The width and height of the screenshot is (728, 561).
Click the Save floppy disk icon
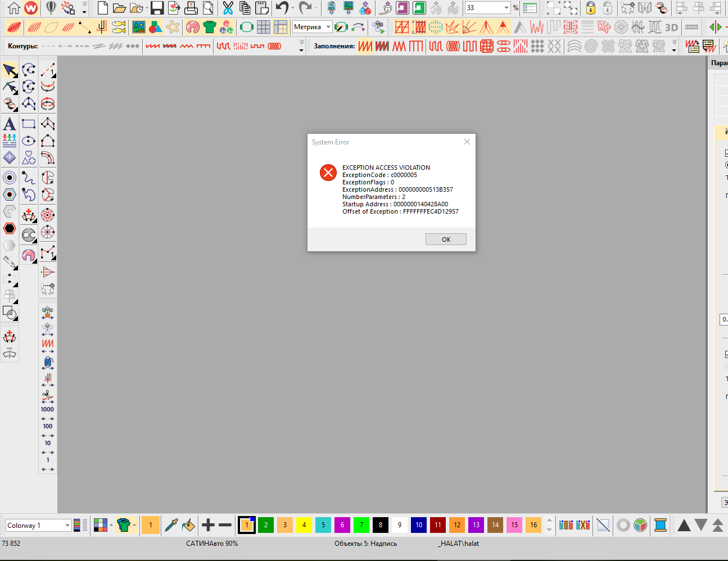tap(157, 8)
